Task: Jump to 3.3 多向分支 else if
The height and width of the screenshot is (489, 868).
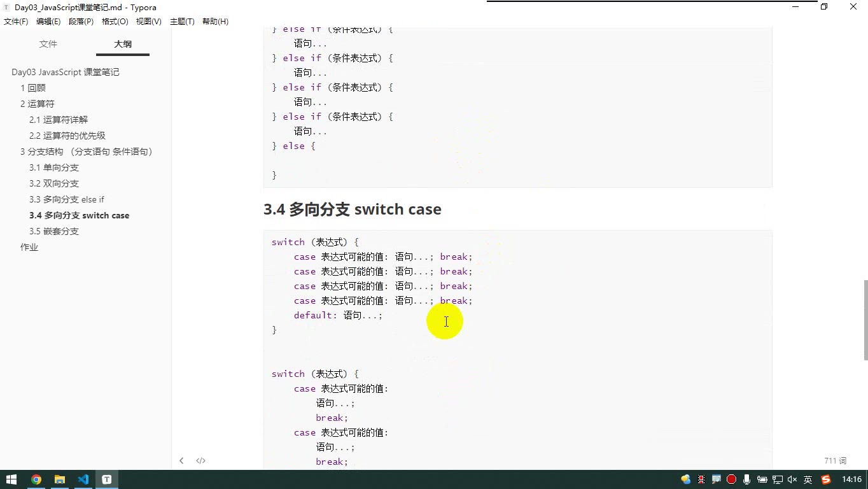Action: pos(67,199)
